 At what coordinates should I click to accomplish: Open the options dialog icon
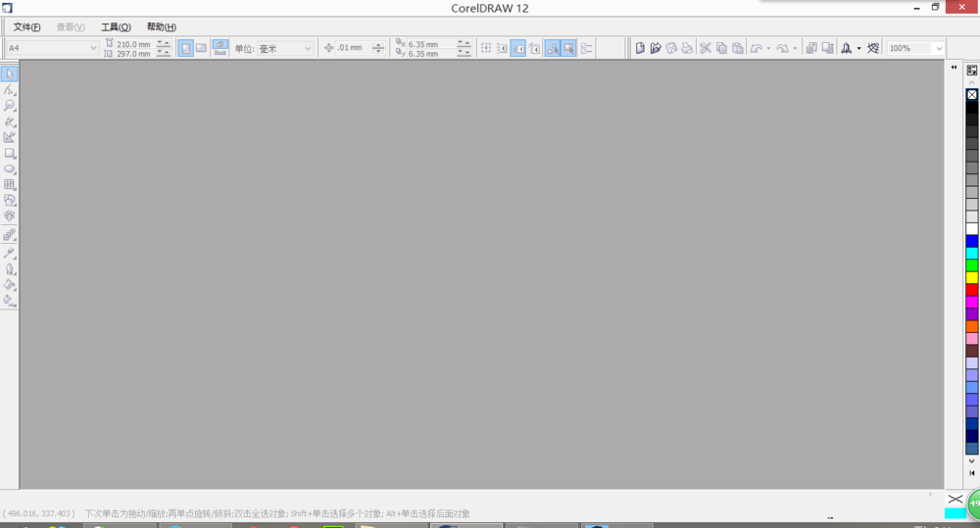click(x=586, y=48)
